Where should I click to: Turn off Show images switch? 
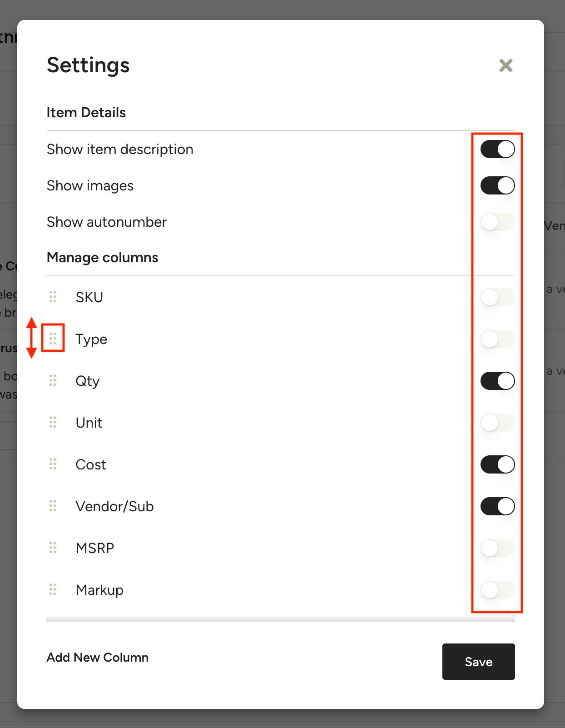point(498,185)
